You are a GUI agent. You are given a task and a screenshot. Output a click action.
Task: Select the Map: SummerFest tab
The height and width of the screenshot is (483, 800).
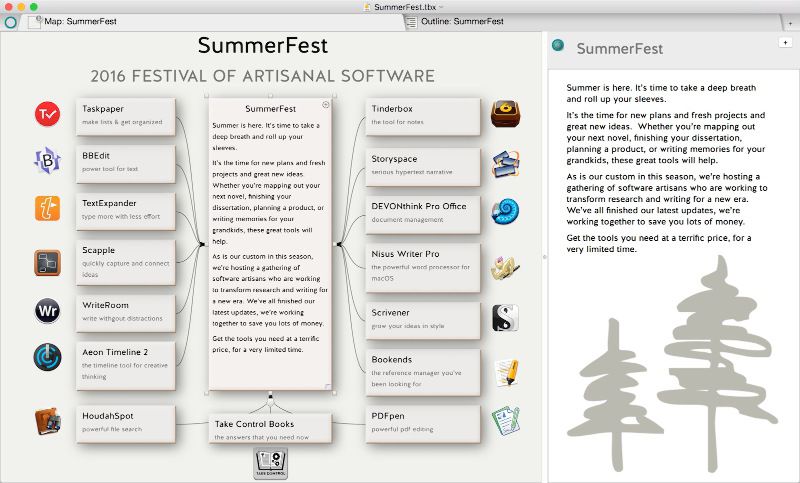pyautogui.click(x=80, y=21)
